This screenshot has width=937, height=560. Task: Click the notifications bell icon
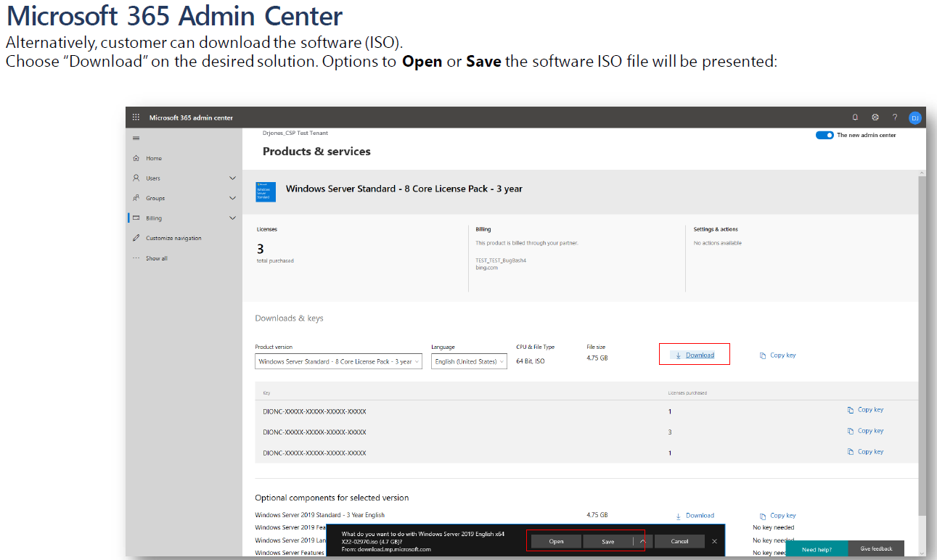tap(855, 118)
